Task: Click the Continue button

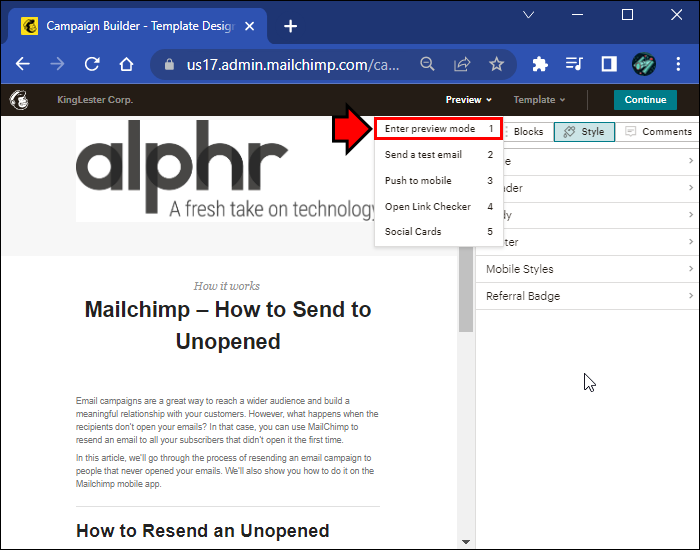Action: pyautogui.click(x=645, y=100)
